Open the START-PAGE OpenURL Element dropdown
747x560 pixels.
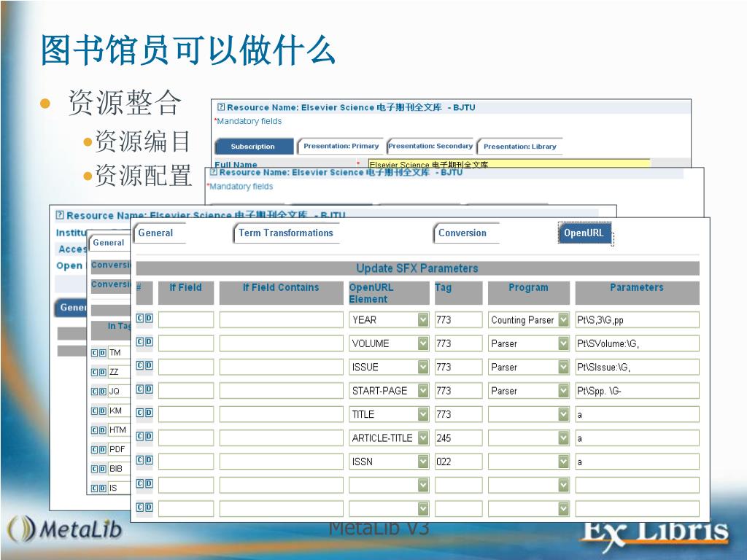(423, 391)
